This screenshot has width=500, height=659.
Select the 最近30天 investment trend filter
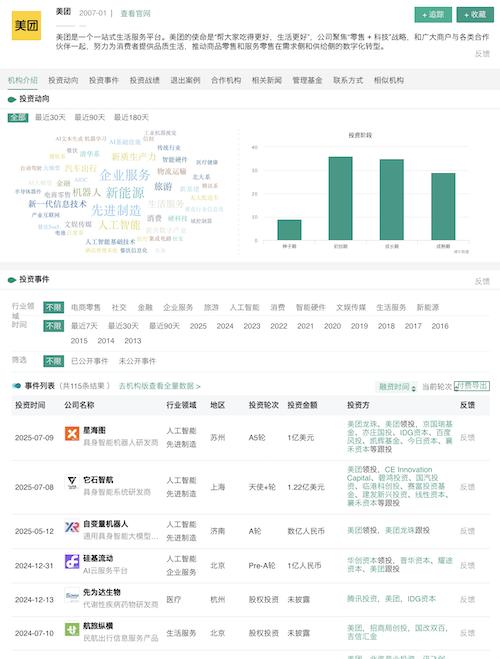tap(50, 117)
